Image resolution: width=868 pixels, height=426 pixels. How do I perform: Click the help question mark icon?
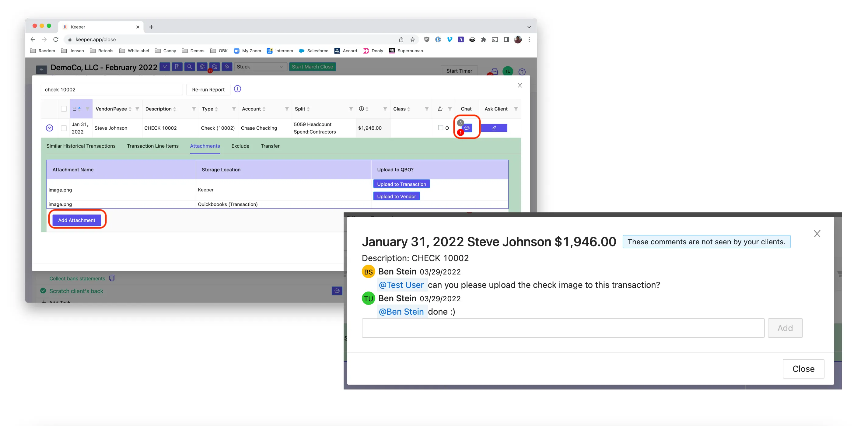(522, 72)
